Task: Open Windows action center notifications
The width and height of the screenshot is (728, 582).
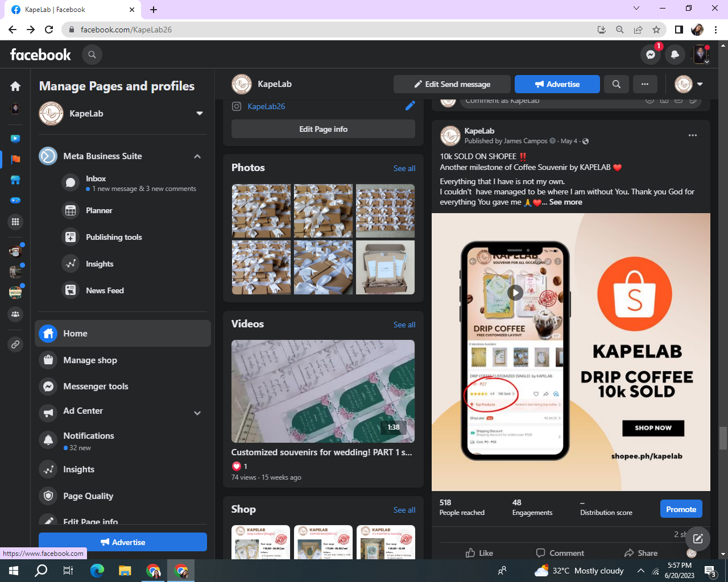Action: 710,571
